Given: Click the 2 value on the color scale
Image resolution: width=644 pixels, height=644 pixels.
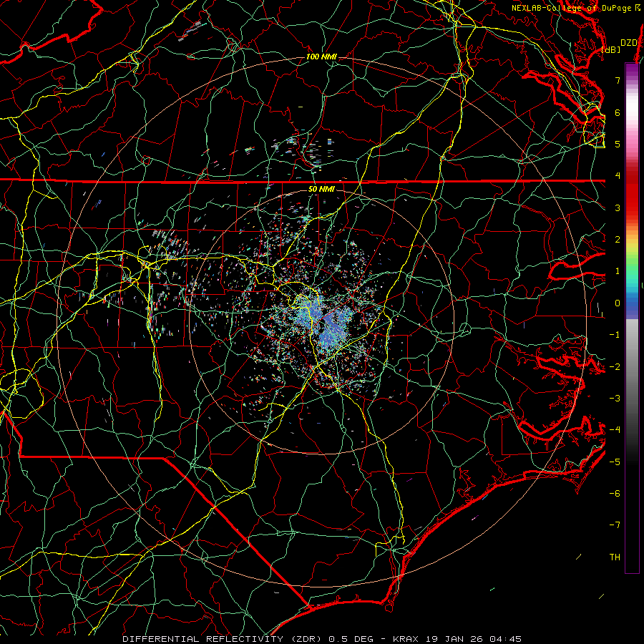Looking at the screenshot, I should click(618, 240).
